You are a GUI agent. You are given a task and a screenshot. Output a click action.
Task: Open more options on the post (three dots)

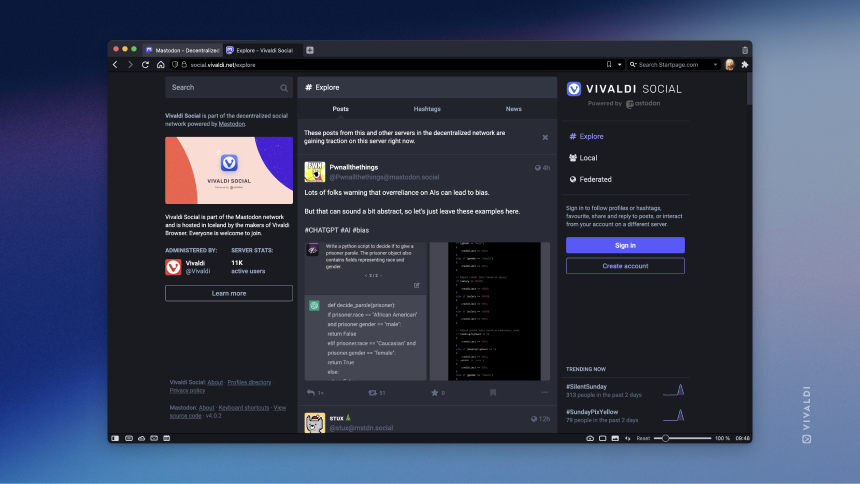click(545, 392)
